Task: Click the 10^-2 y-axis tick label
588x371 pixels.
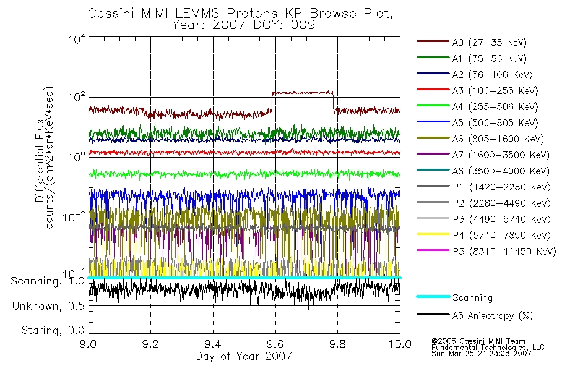Action: coord(74,216)
